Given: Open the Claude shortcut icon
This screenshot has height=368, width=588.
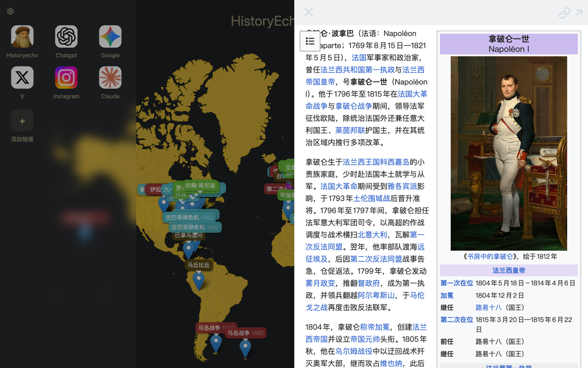Looking at the screenshot, I should click(110, 78).
